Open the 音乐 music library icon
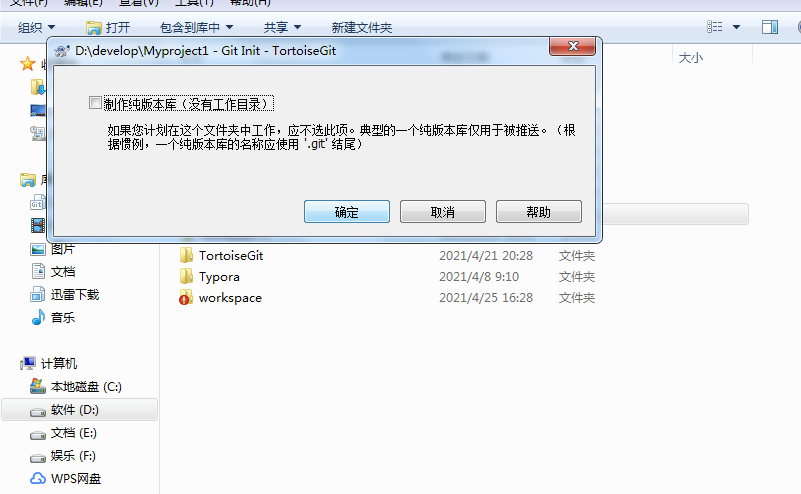Viewport: 801px width, 494px height. click(38, 317)
